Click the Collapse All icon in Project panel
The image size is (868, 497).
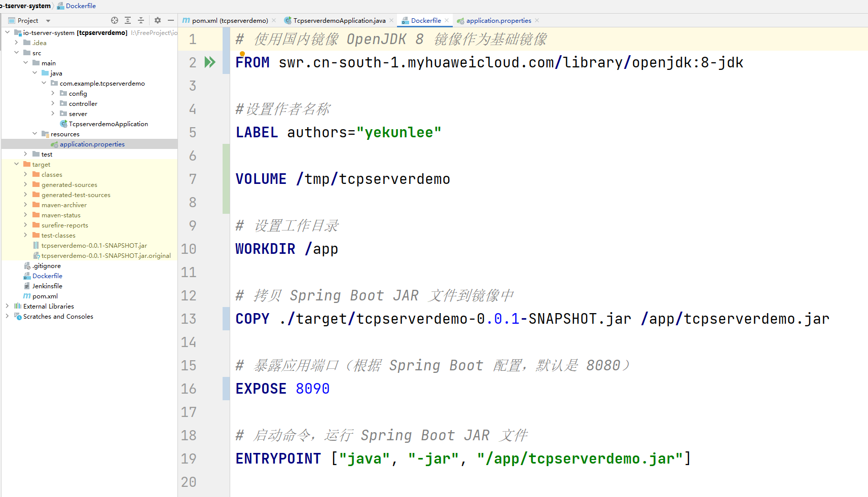coord(141,20)
